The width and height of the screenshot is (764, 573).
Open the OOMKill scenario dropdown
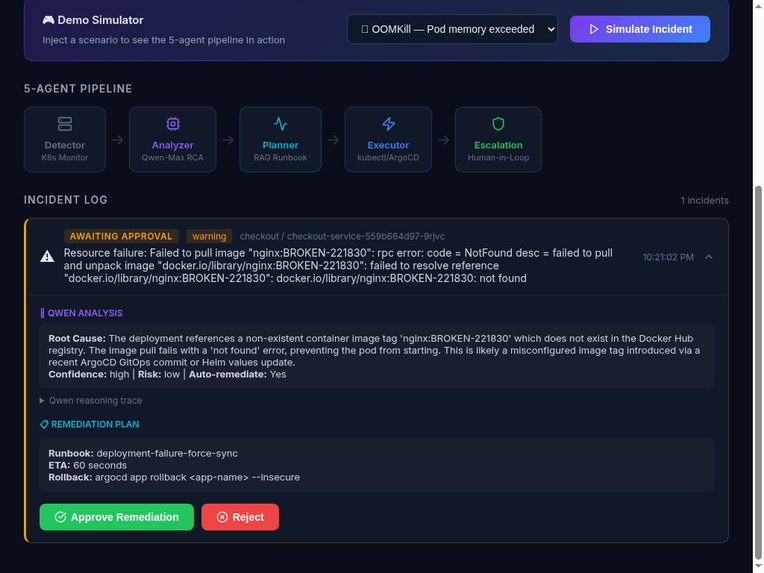452,29
